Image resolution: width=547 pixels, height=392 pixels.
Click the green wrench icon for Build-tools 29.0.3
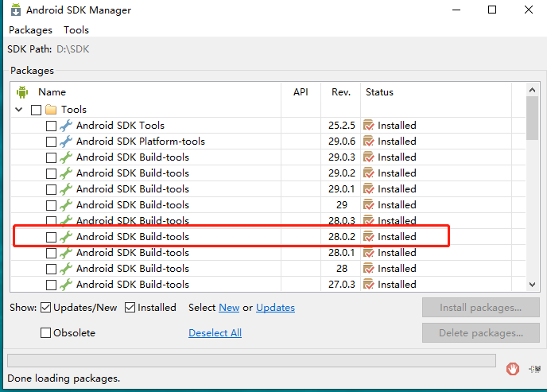click(66, 157)
